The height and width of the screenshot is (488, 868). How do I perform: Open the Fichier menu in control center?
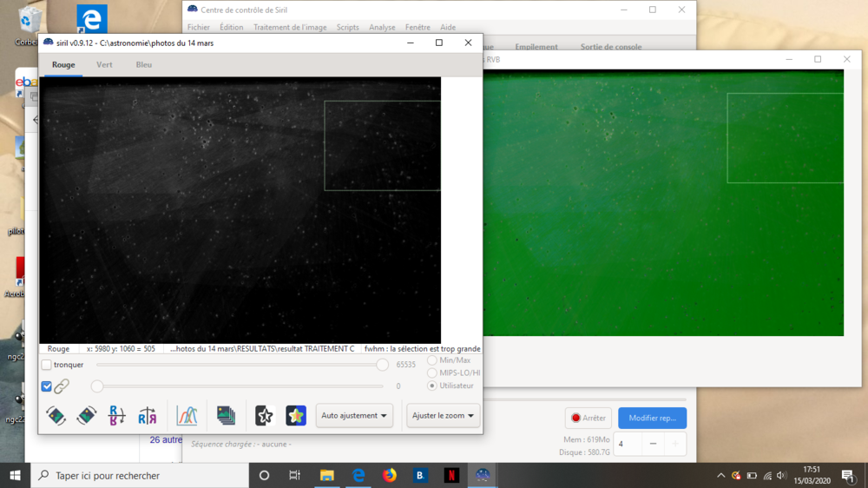pyautogui.click(x=198, y=27)
